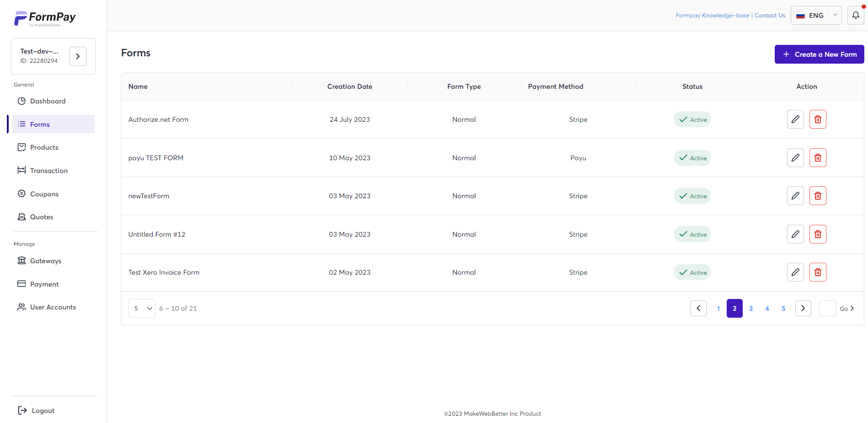Select page 2 in pagination
This screenshot has width=868, height=423.
click(x=734, y=309)
